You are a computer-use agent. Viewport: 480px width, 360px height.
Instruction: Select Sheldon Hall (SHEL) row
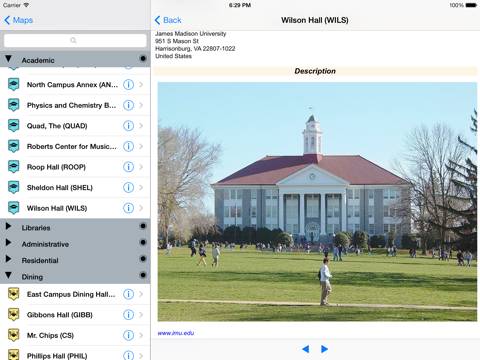click(x=75, y=188)
